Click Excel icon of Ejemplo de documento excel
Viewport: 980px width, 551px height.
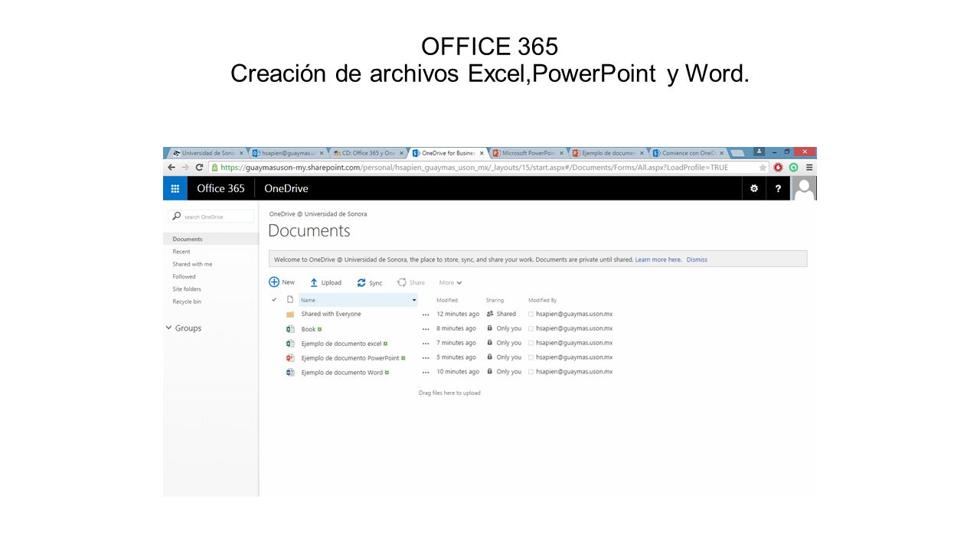tap(290, 344)
